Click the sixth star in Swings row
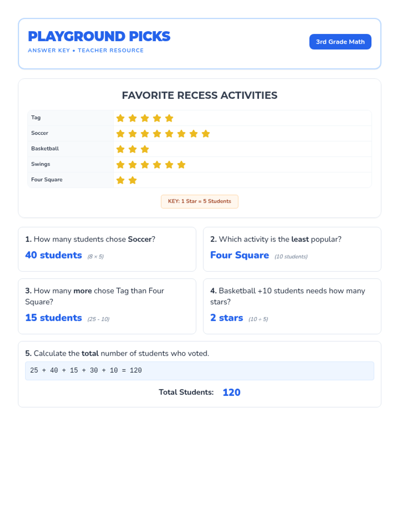399x532 pixels. [x=181, y=165]
